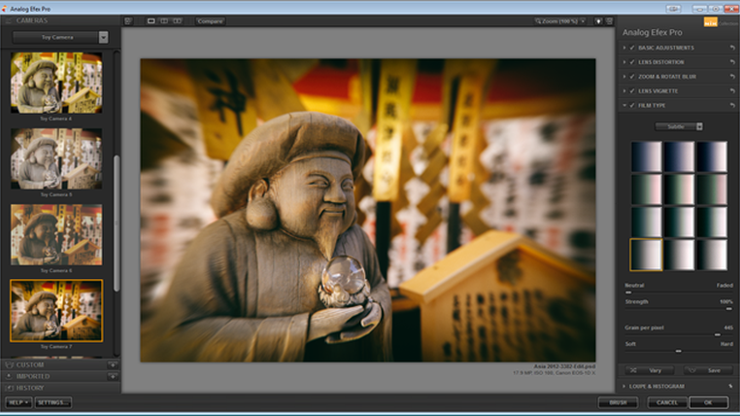Toggle the Zoom & Rotate Blur checkbox
Image resolution: width=740 pixels, height=416 pixels.
coord(632,76)
